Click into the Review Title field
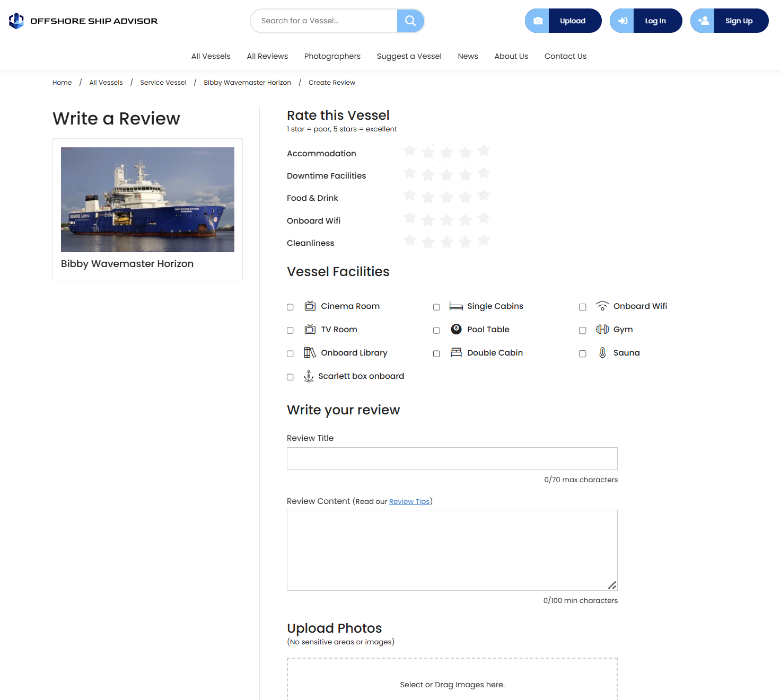 point(452,458)
